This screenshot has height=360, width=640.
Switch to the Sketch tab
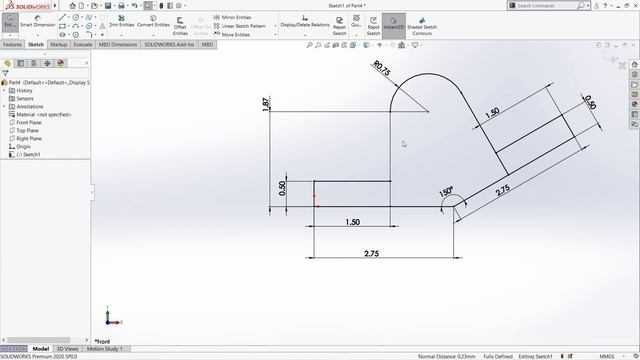click(36, 44)
